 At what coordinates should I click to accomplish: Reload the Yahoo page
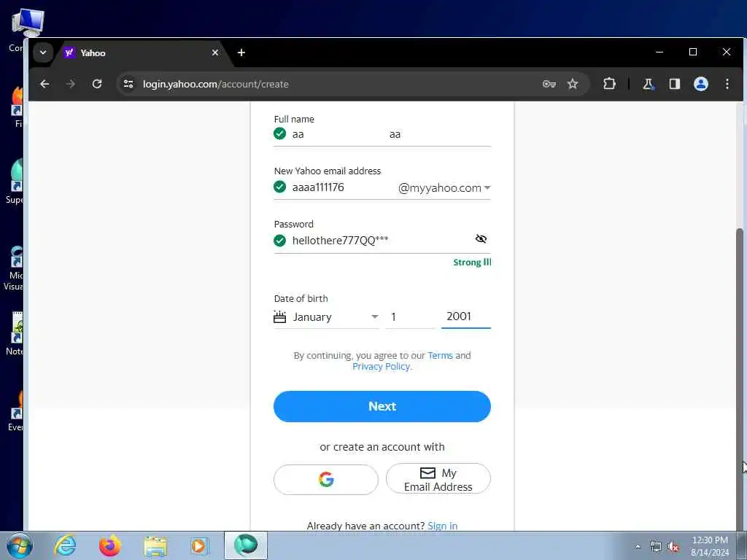click(97, 84)
